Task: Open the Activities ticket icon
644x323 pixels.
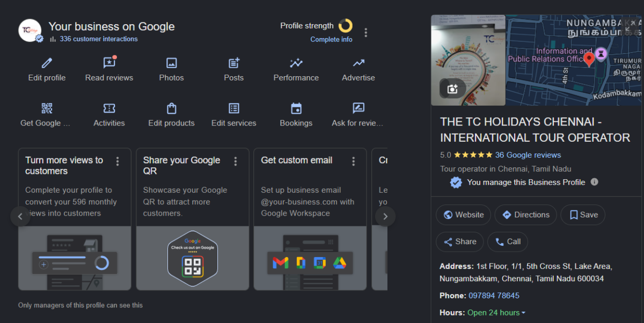Action: pos(109,108)
